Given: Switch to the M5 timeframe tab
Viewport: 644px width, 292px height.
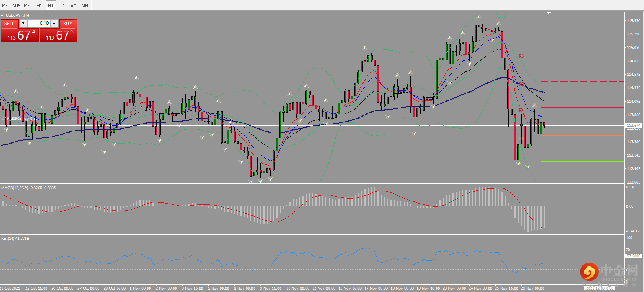Looking at the screenshot, I should coord(5,5).
